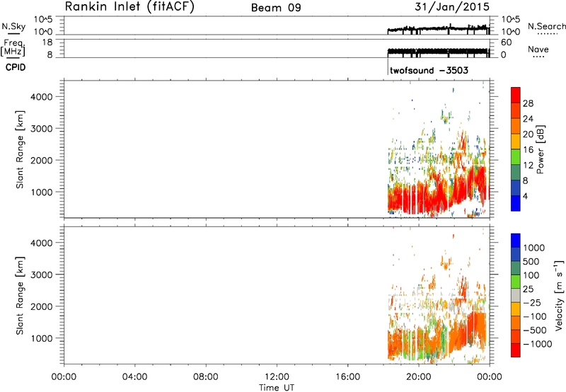
Task: Click the 'N.Search' legend label
Action: coord(546,26)
